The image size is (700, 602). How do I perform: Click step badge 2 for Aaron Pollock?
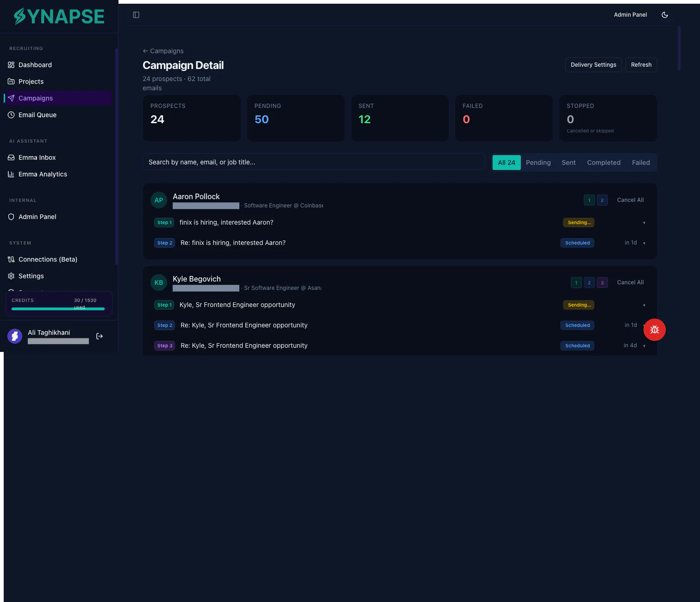[602, 200]
